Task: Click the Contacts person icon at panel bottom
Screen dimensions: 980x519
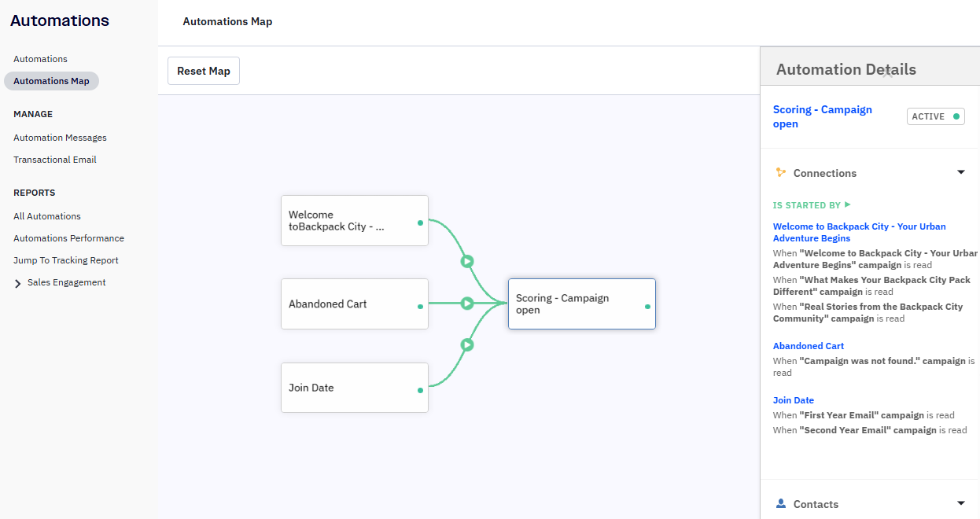Action: coord(781,503)
